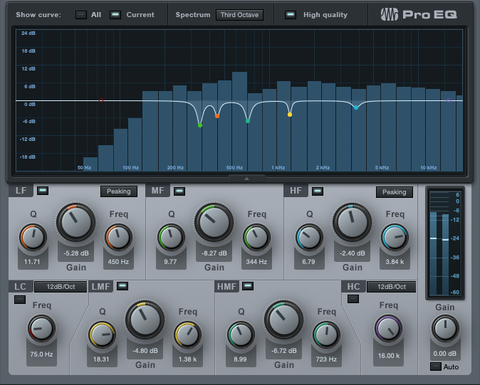Edit the LMF Q value 18.31

[x=101, y=359]
